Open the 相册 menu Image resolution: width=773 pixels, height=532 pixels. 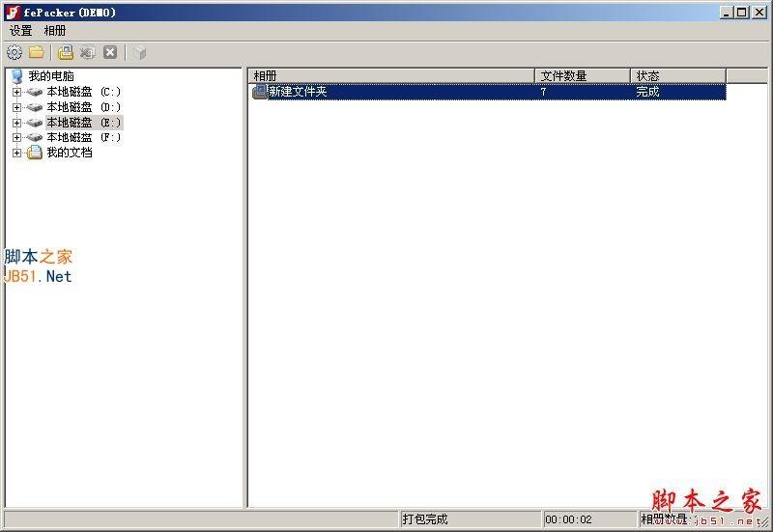pos(55,31)
